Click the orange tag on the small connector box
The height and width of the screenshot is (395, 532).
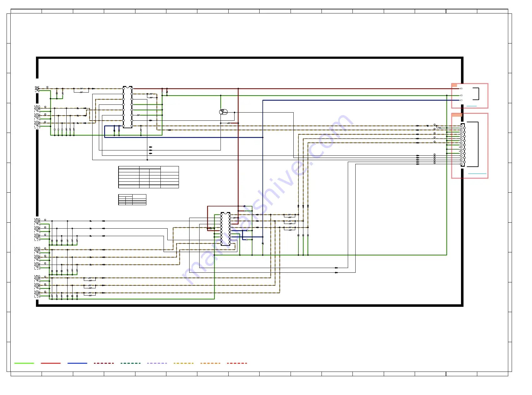click(454, 85)
